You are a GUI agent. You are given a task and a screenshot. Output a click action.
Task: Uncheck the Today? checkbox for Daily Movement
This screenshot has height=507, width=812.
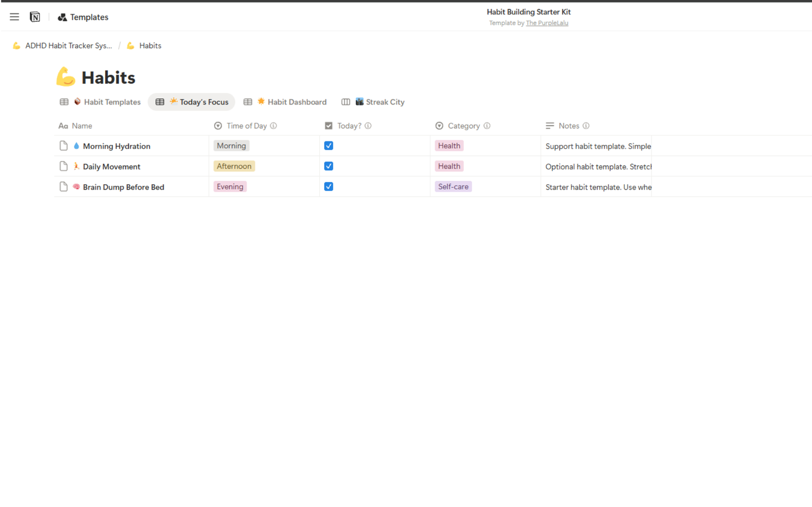(x=328, y=166)
